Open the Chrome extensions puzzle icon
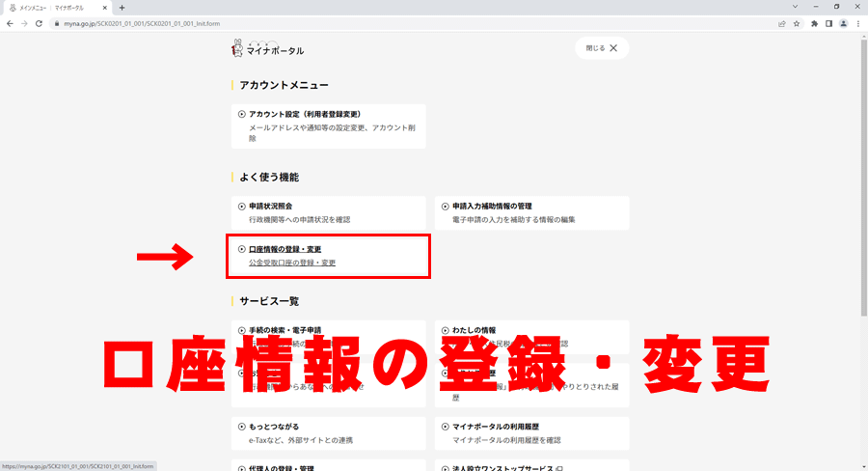The image size is (868, 471). click(814, 24)
